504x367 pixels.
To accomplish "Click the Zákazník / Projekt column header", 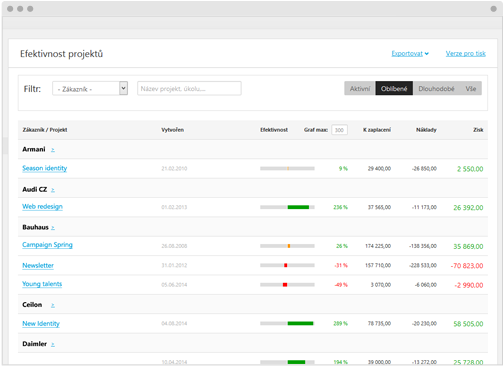I will [x=45, y=130].
